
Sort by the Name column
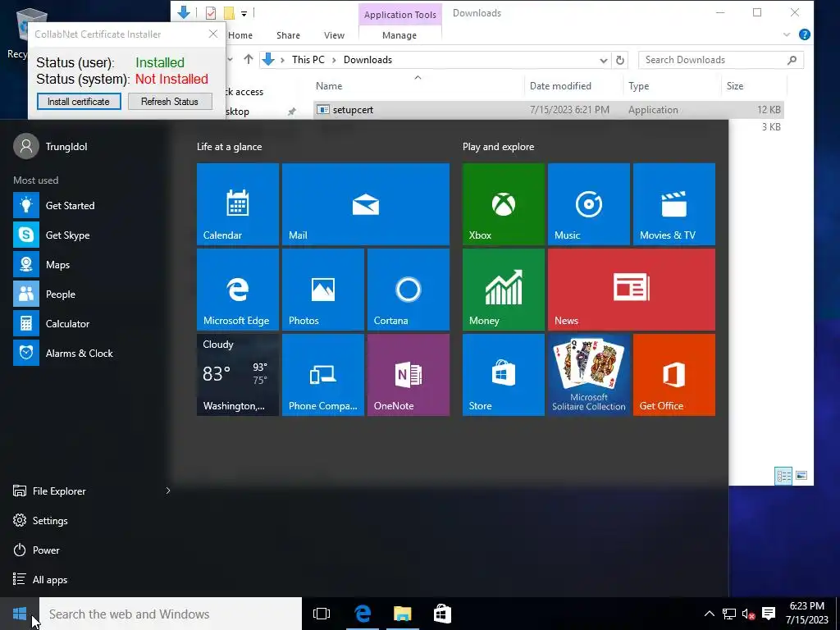pyautogui.click(x=418, y=85)
